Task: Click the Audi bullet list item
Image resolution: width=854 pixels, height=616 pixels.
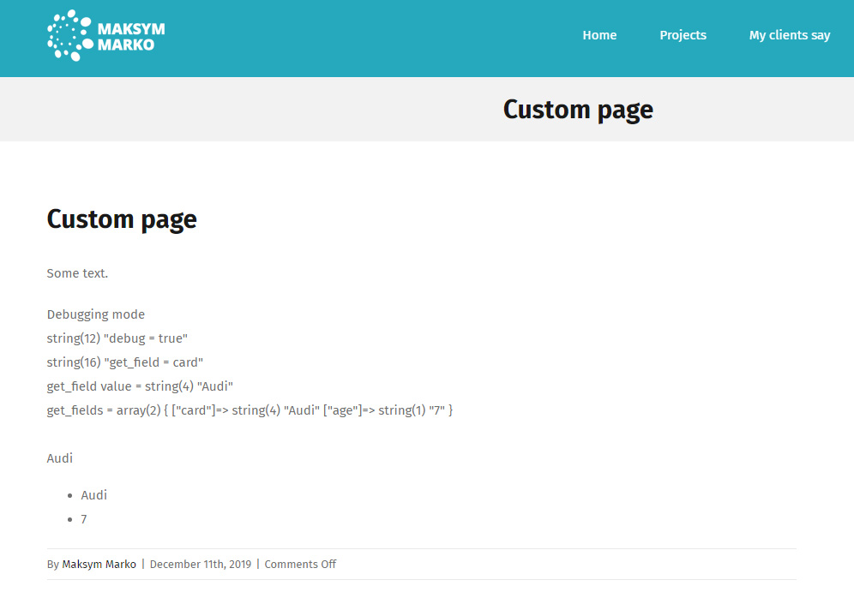Action: tap(94, 495)
